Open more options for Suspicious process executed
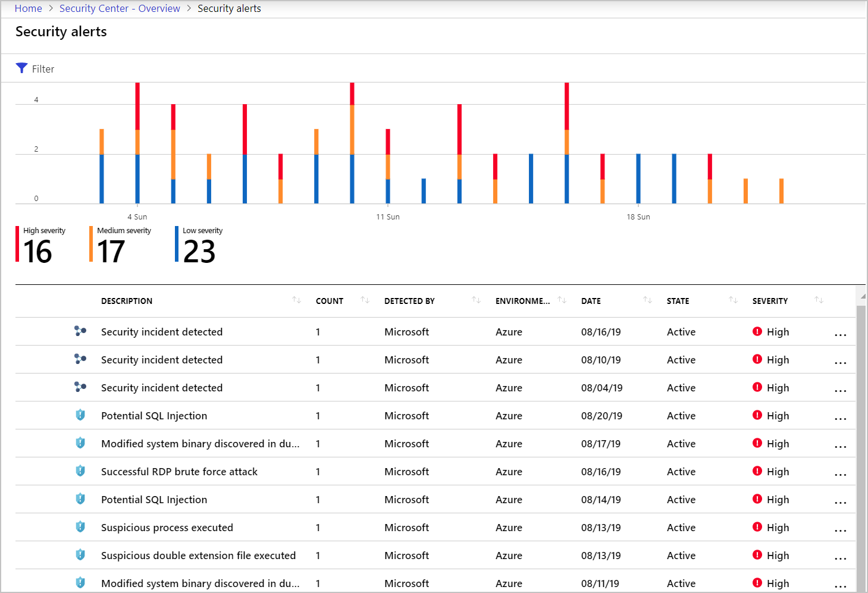Viewport: 868px width, 593px height. click(840, 531)
